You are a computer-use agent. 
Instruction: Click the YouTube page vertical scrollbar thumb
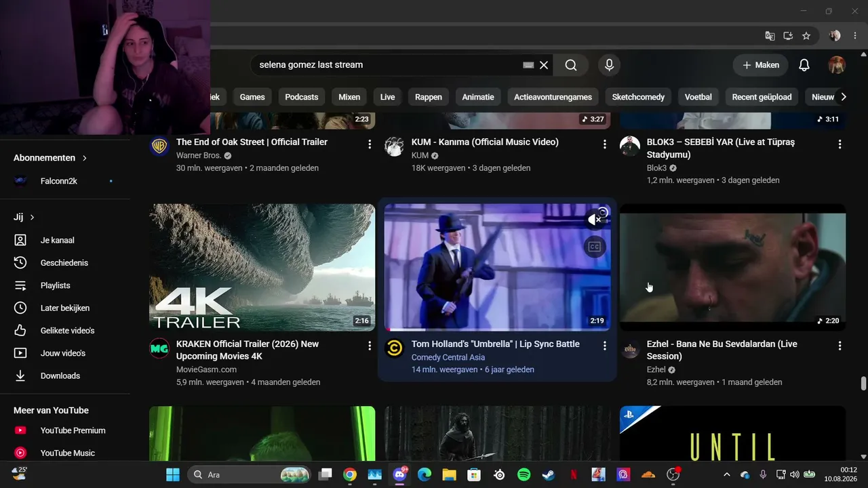(863, 384)
